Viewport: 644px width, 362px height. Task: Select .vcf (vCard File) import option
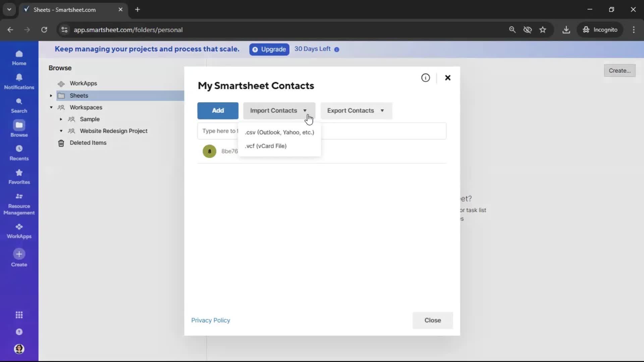coord(266,146)
